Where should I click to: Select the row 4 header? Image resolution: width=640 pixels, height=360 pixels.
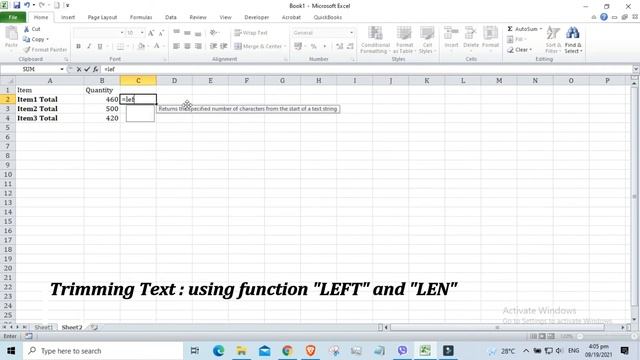[x=7, y=118]
